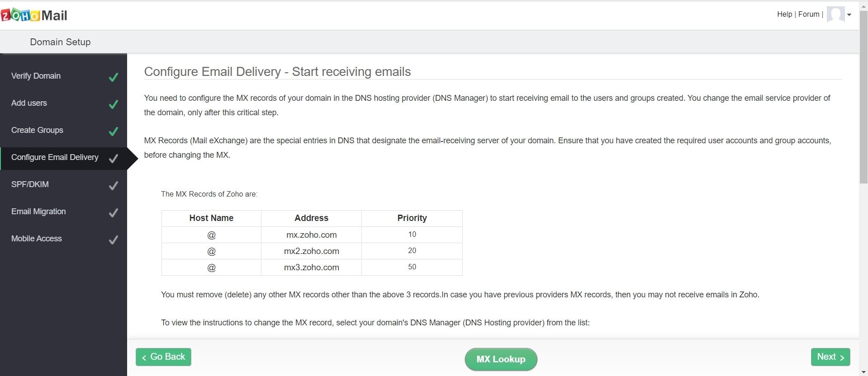Select Create Groups in the sidebar

pyautogui.click(x=37, y=130)
